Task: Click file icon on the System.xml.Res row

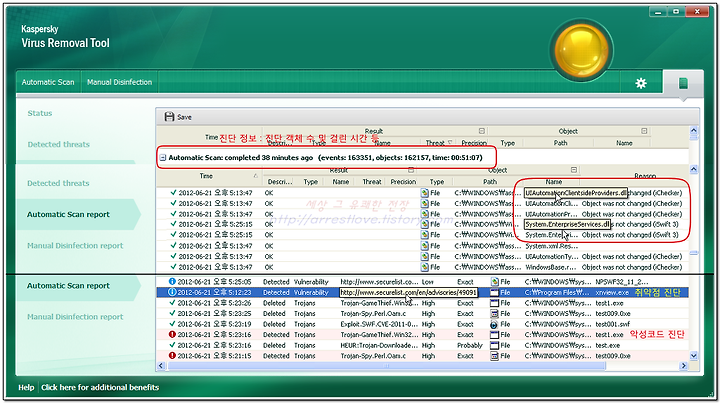Action: click(424, 246)
